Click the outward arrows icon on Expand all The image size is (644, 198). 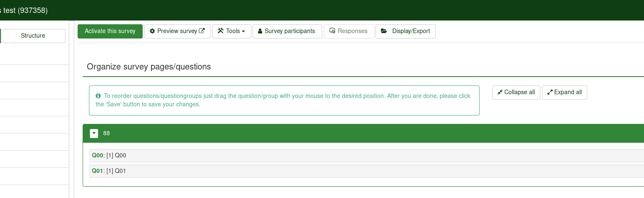(x=550, y=93)
